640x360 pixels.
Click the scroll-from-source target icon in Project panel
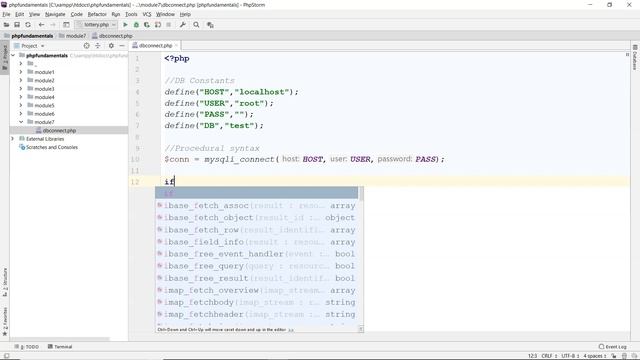pyautogui.click(x=87, y=46)
